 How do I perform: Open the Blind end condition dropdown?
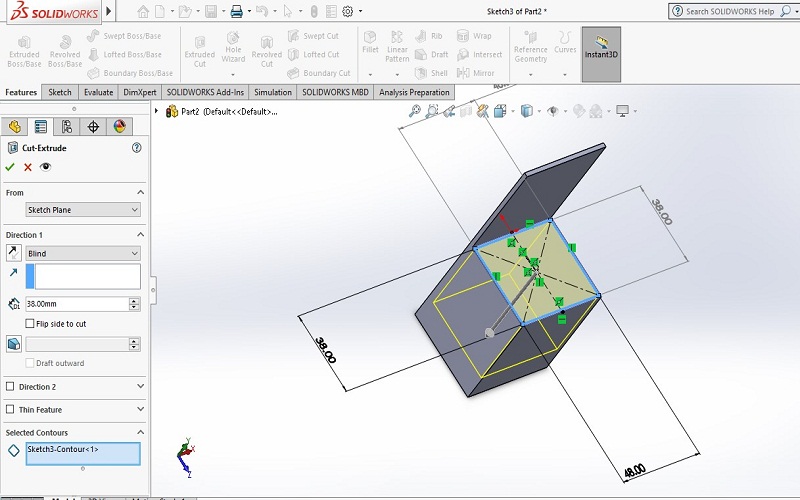coord(83,253)
